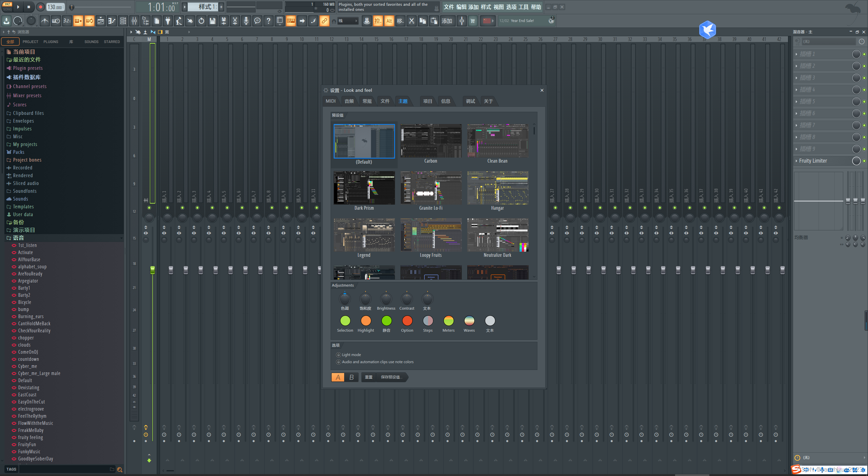Toggle the countdown before recording icon
This screenshot has width=868, height=476.
coord(67,21)
